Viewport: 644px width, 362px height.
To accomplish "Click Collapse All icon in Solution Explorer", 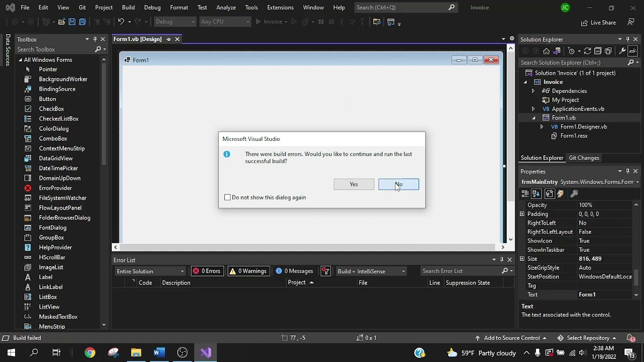I will (x=598, y=51).
